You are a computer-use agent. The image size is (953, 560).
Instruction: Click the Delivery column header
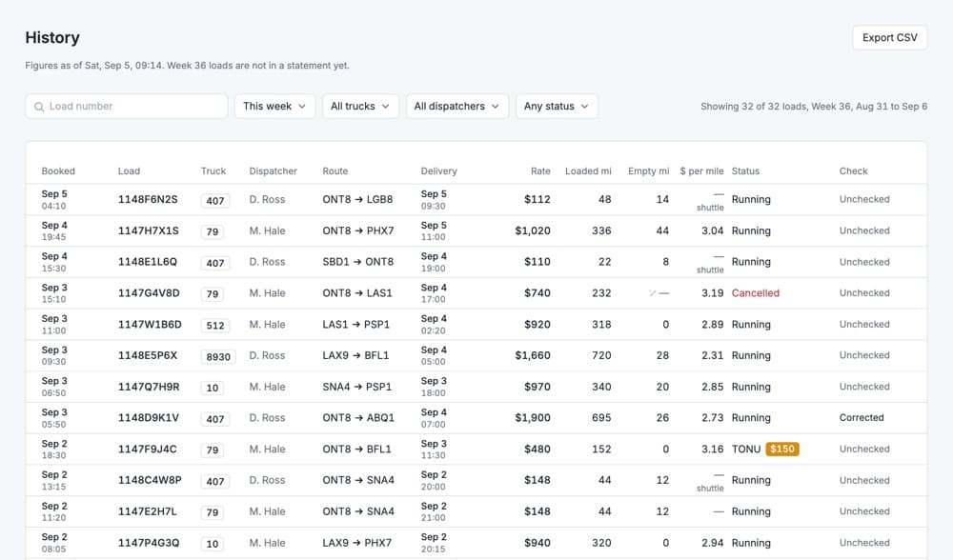click(438, 171)
